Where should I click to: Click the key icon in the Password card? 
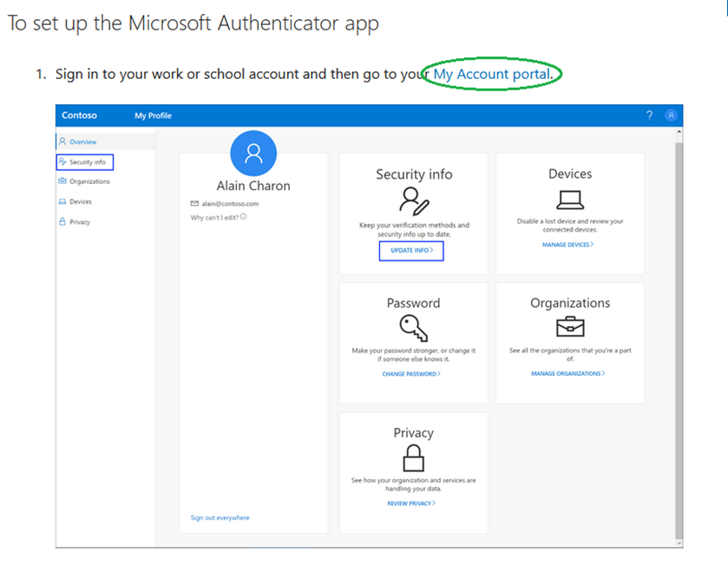coord(413,328)
